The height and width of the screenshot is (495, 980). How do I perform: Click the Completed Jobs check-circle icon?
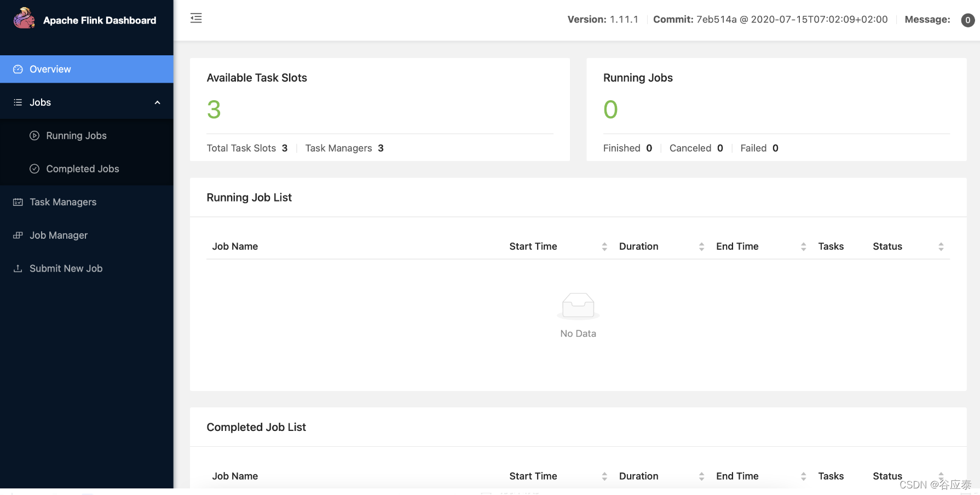[x=34, y=169]
